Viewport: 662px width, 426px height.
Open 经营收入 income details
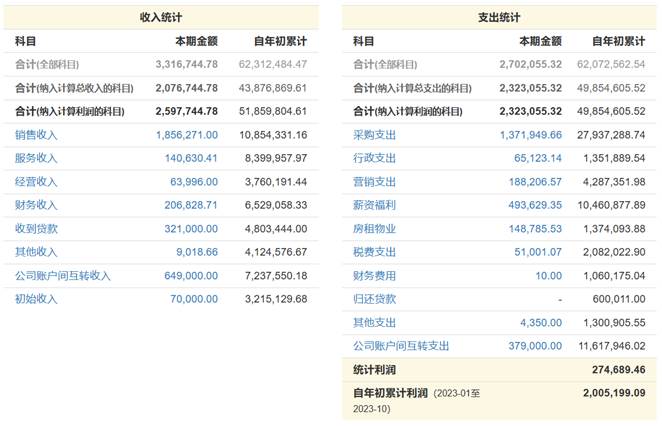(36, 182)
